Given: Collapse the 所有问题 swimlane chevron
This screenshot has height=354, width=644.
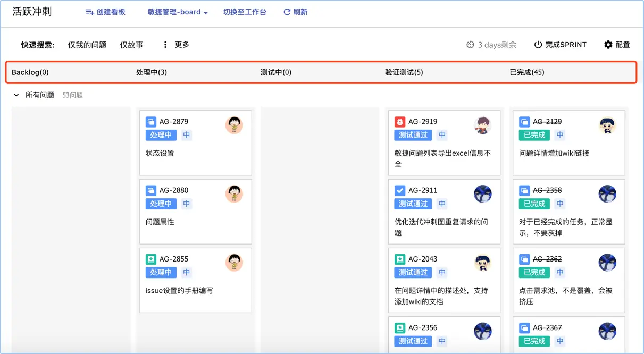Looking at the screenshot, I should [16, 95].
